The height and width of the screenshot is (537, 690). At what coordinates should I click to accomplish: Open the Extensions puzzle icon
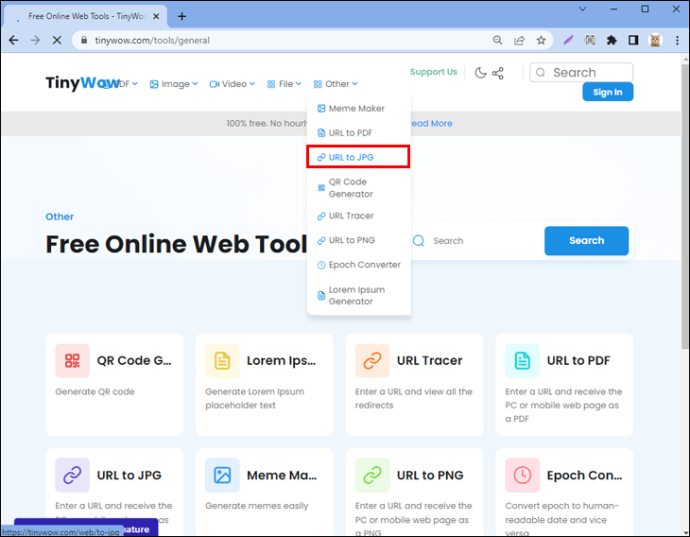[612, 40]
